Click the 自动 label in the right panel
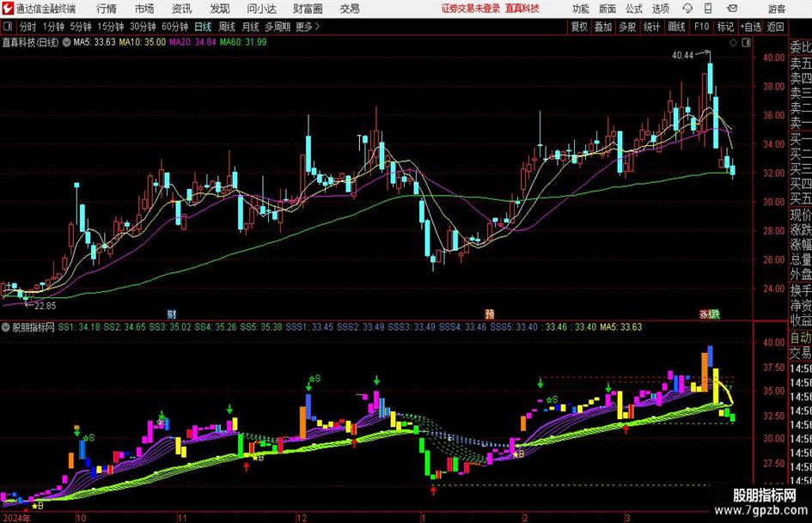The height and width of the screenshot is (523, 812). click(x=801, y=338)
